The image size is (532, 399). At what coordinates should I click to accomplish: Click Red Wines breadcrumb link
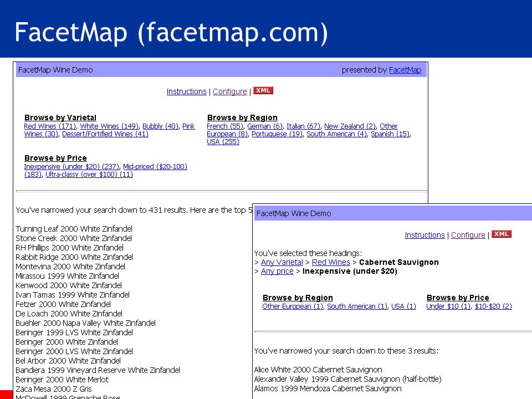point(331,262)
